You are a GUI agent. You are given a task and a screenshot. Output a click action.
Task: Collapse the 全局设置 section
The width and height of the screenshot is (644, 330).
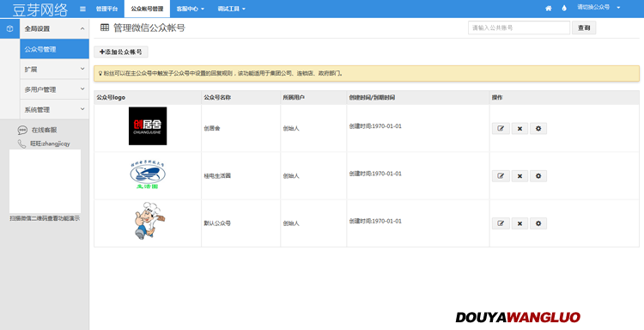[54, 28]
